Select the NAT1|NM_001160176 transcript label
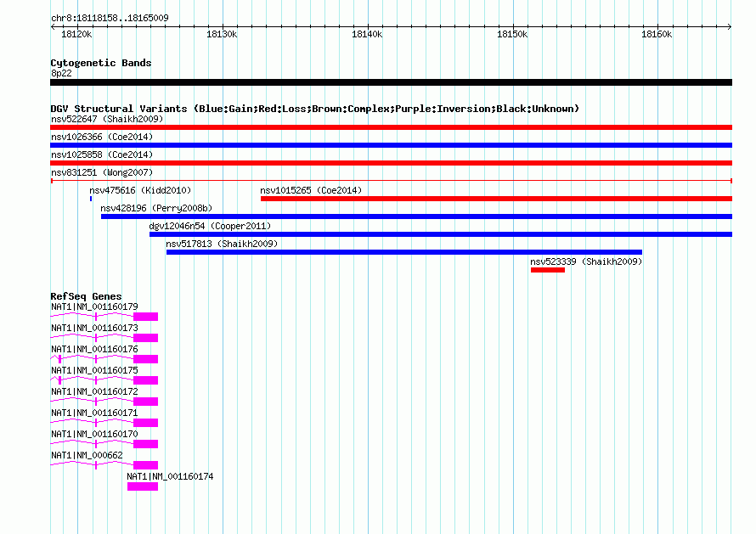Viewport: 756px width, 534px height. [x=94, y=349]
